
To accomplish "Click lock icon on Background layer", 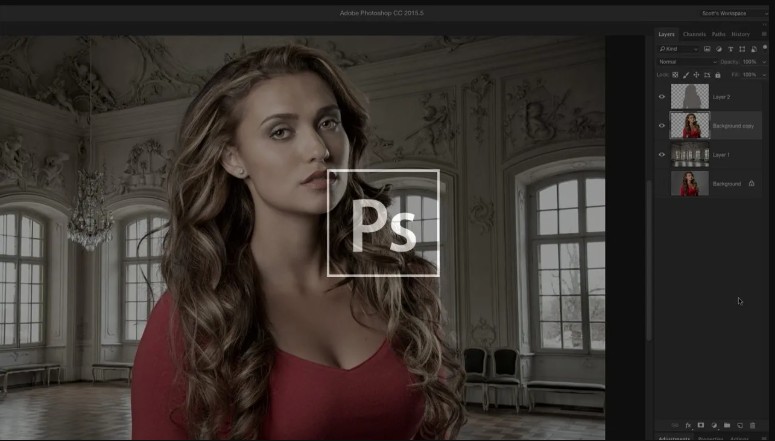I will (x=751, y=183).
